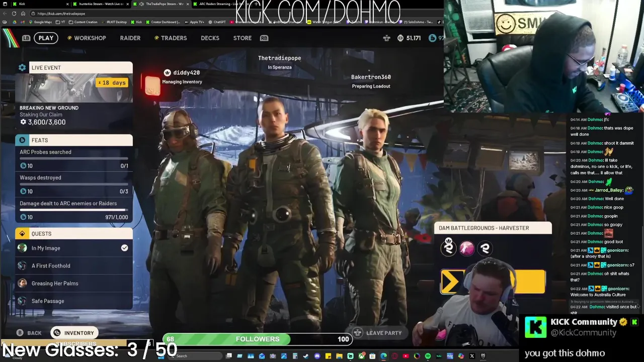Click the coin currency icon beside 51,171
The width and height of the screenshot is (644, 362).
400,38
